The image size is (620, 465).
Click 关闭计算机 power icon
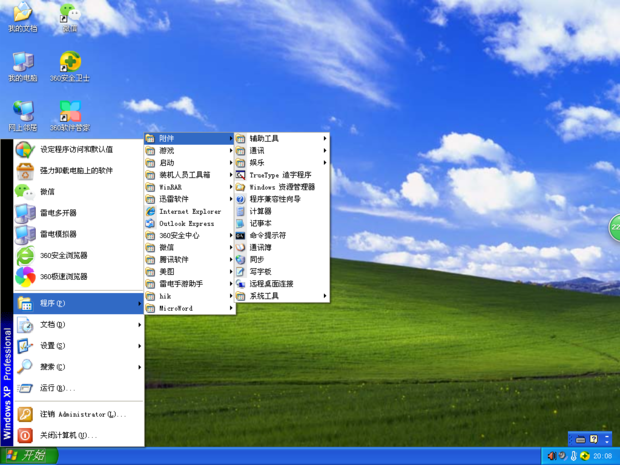click(25, 436)
